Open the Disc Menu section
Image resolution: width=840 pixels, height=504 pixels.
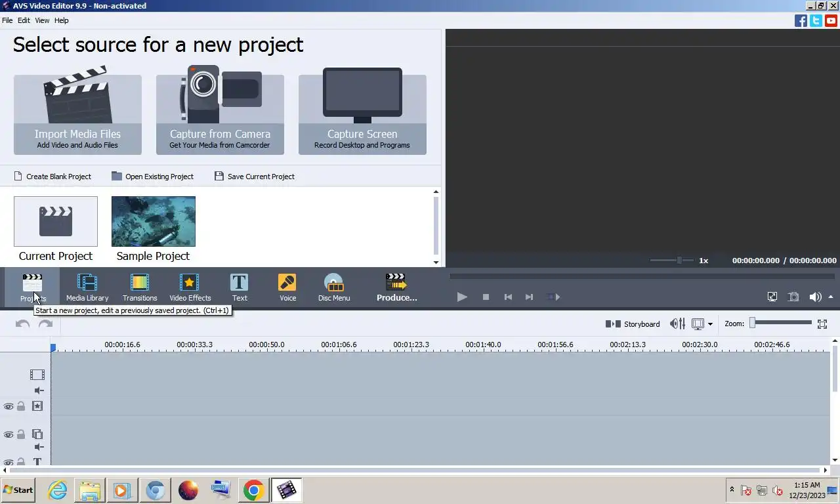coord(334,287)
